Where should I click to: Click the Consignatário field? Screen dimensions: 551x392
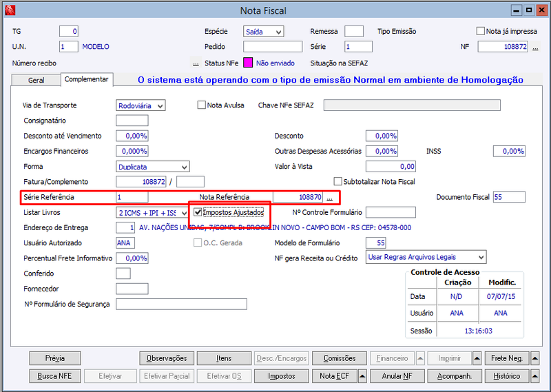[x=132, y=121]
